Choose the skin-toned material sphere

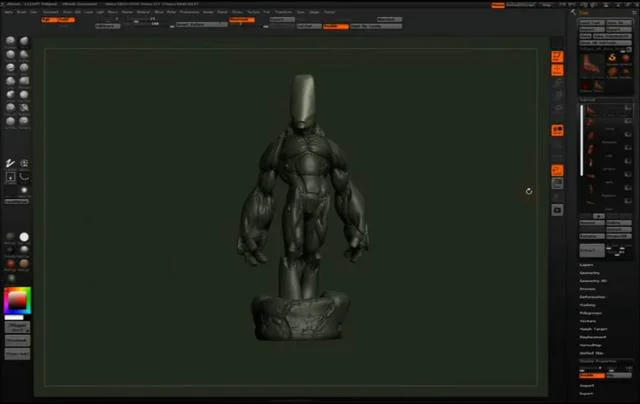pos(24,264)
